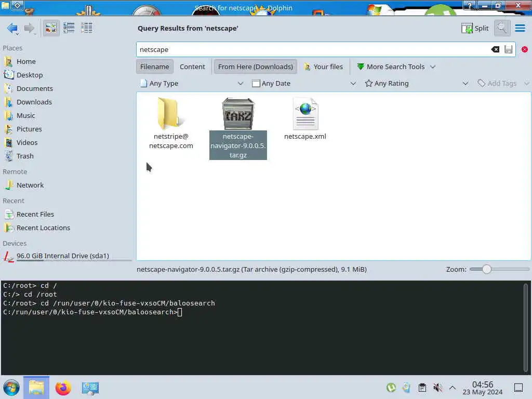Switch to Compact view mode
Screen dimensions: 532x399
69,28
